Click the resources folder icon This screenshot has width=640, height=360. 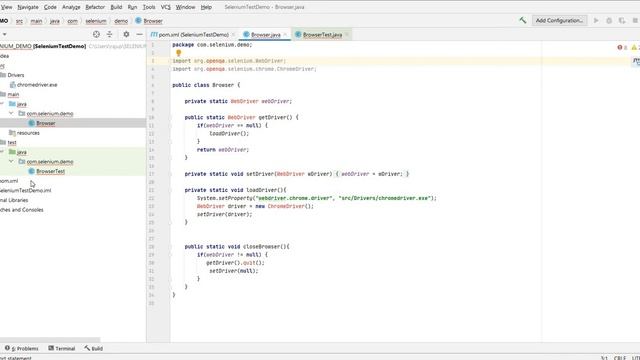(x=12, y=133)
